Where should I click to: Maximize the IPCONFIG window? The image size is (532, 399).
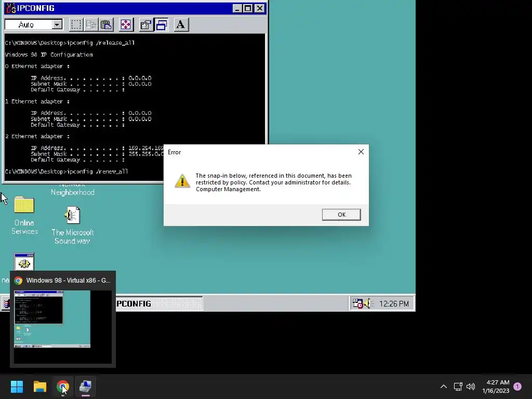[248, 8]
